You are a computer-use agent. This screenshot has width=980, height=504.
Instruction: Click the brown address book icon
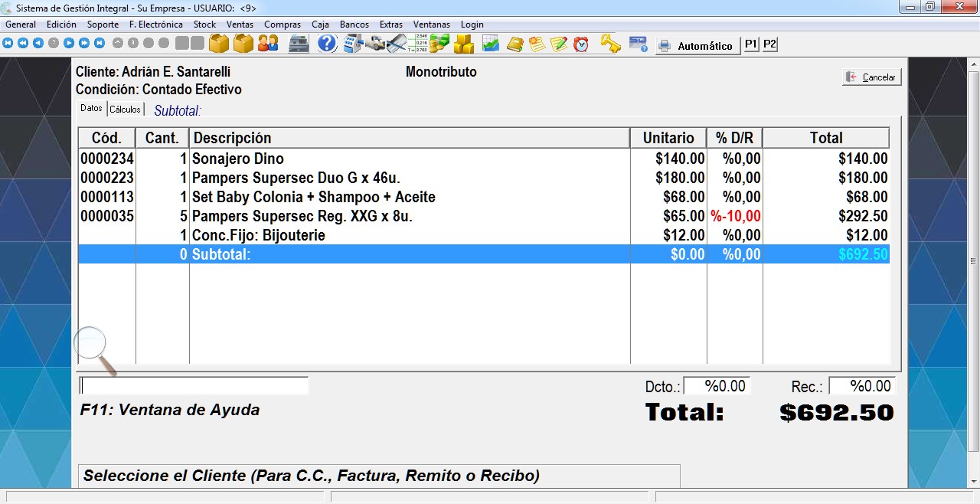click(x=514, y=44)
